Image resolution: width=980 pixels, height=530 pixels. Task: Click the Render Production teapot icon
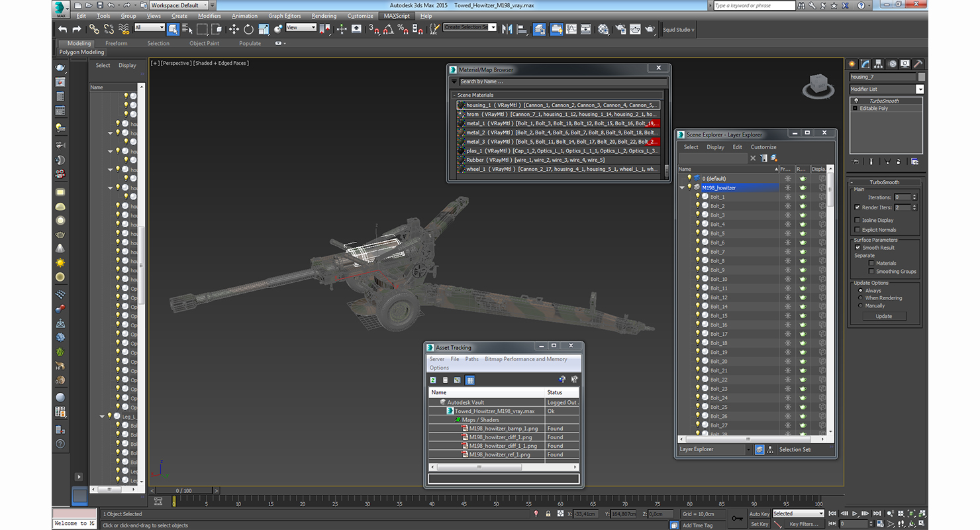650,29
